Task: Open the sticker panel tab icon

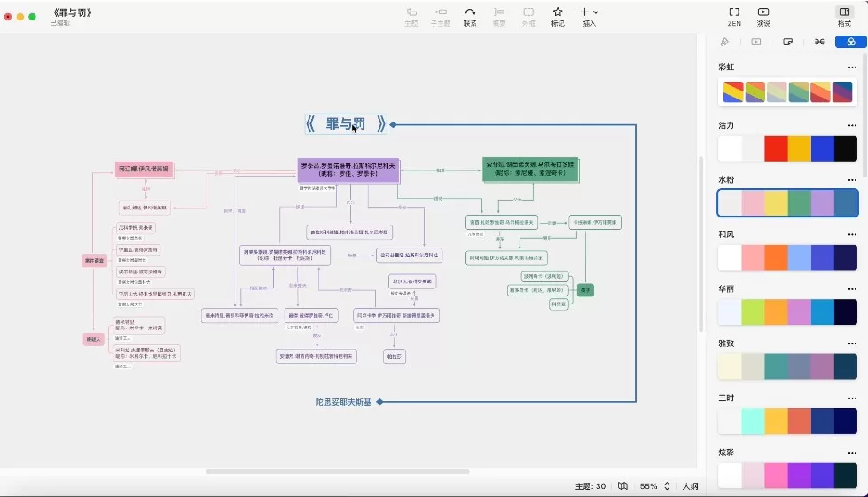Action: pyautogui.click(x=788, y=42)
